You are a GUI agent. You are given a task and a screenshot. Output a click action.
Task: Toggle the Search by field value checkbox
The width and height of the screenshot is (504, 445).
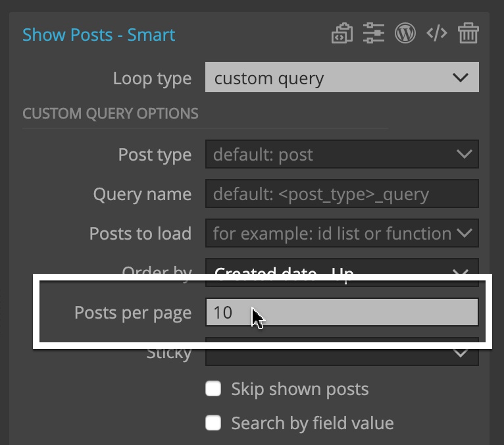pos(213,423)
